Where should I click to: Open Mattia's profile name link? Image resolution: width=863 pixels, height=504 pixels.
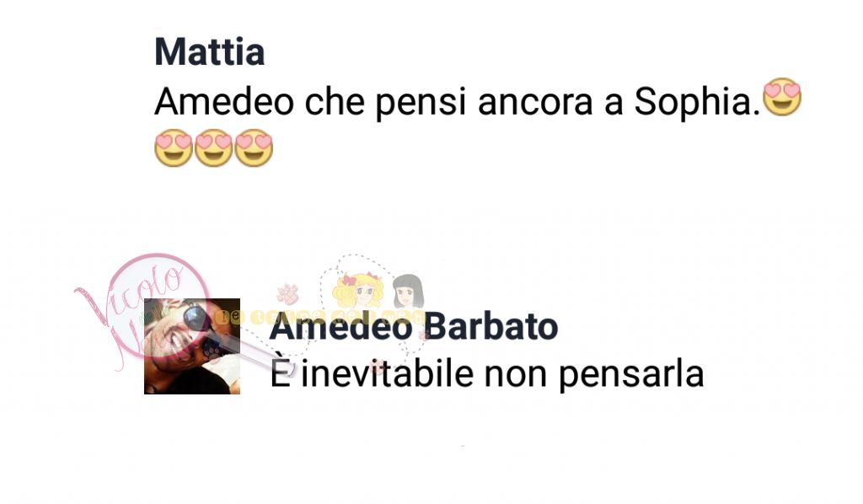coord(209,51)
